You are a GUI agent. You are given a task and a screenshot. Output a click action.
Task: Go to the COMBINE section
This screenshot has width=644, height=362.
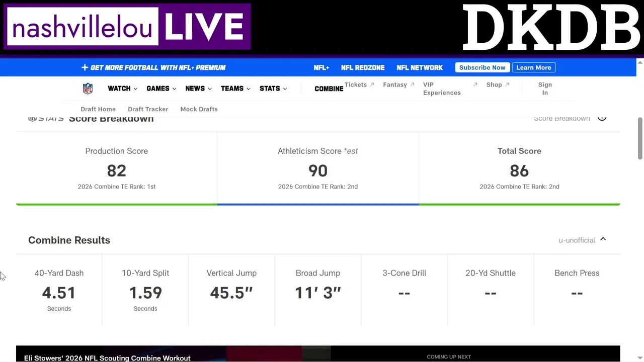pos(329,89)
